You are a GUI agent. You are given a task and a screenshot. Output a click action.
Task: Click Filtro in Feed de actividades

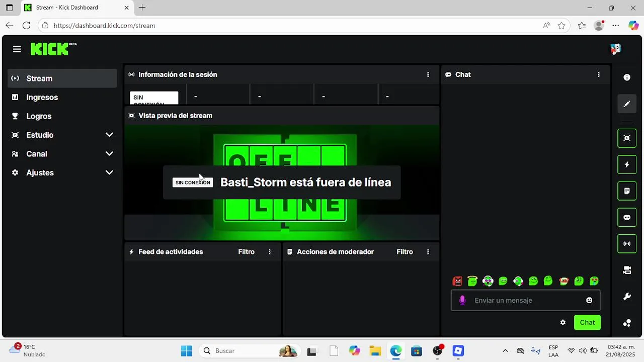247,252
